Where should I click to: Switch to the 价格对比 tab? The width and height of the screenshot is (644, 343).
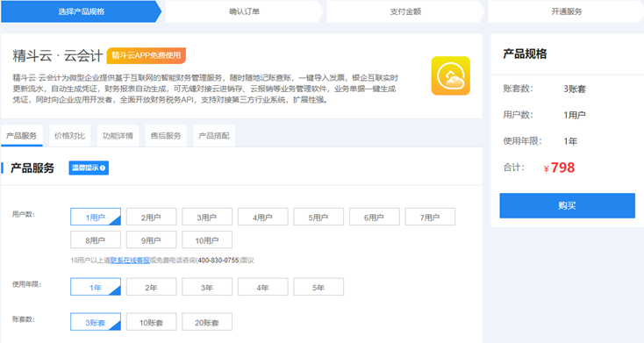click(70, 136)
